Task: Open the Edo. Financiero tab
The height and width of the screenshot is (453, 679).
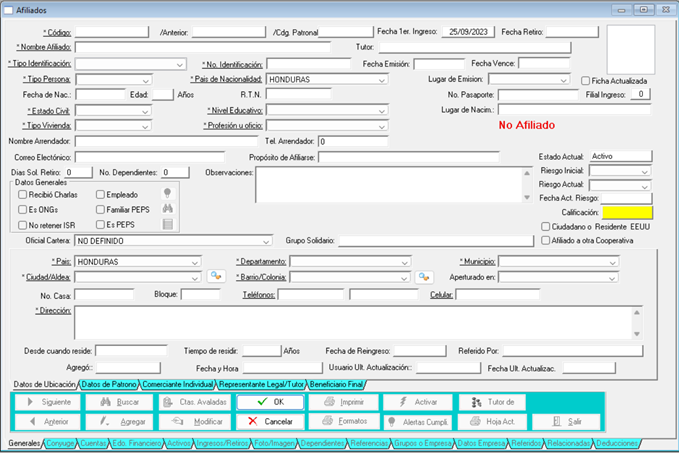Action: (137, 441)
